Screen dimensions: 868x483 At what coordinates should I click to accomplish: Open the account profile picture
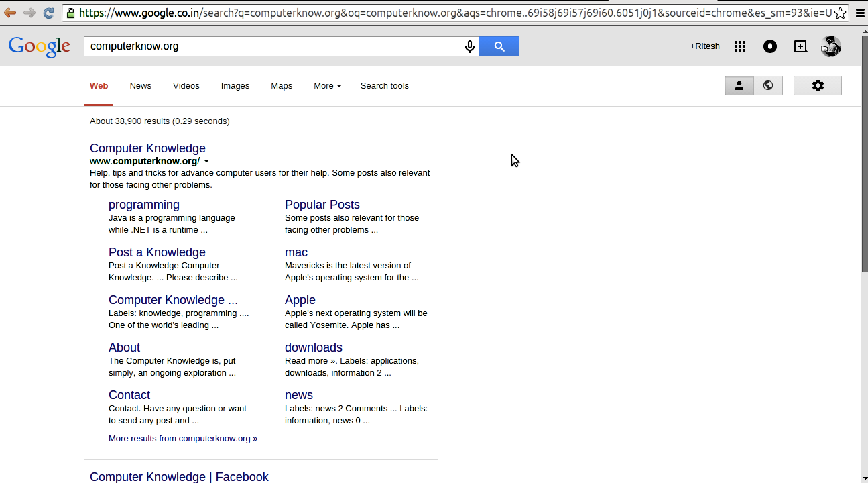pos(831,46)
